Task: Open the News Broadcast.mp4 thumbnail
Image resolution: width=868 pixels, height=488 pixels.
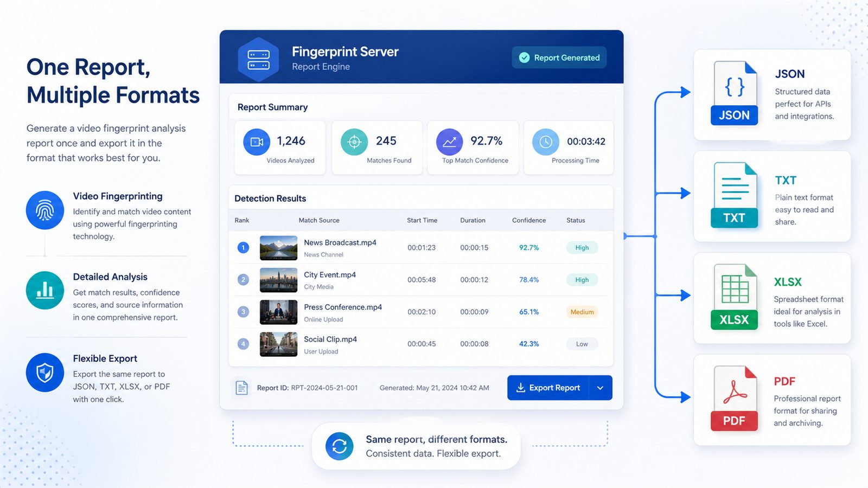Action: click(x=279, y=248)
